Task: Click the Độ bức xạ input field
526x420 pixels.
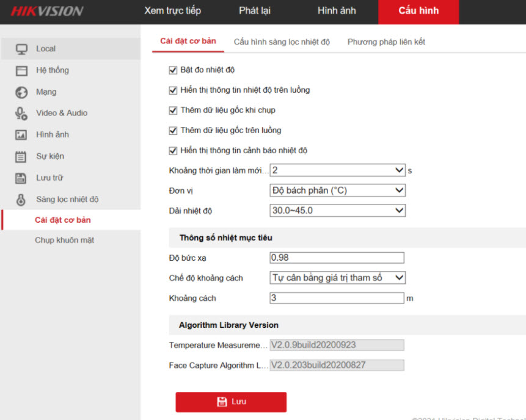Action: click(337, 258)
